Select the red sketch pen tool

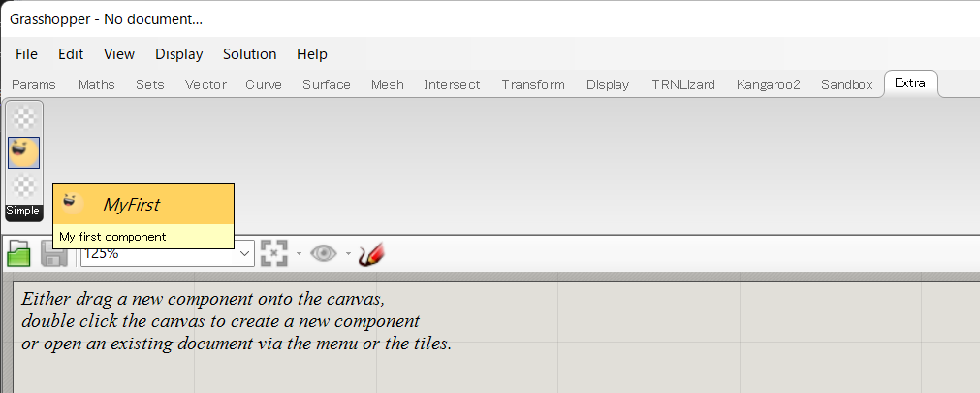point(371,254)
